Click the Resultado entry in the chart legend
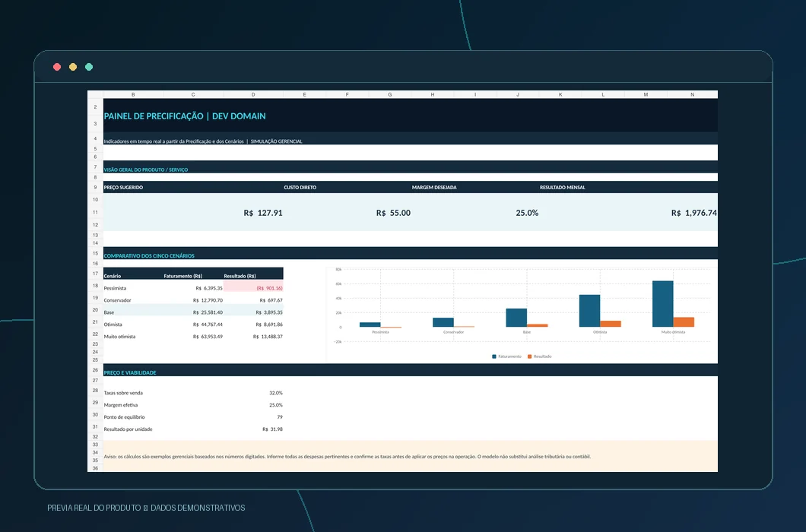Viewport: 806px width, 532px height. [x=540, y=356]
